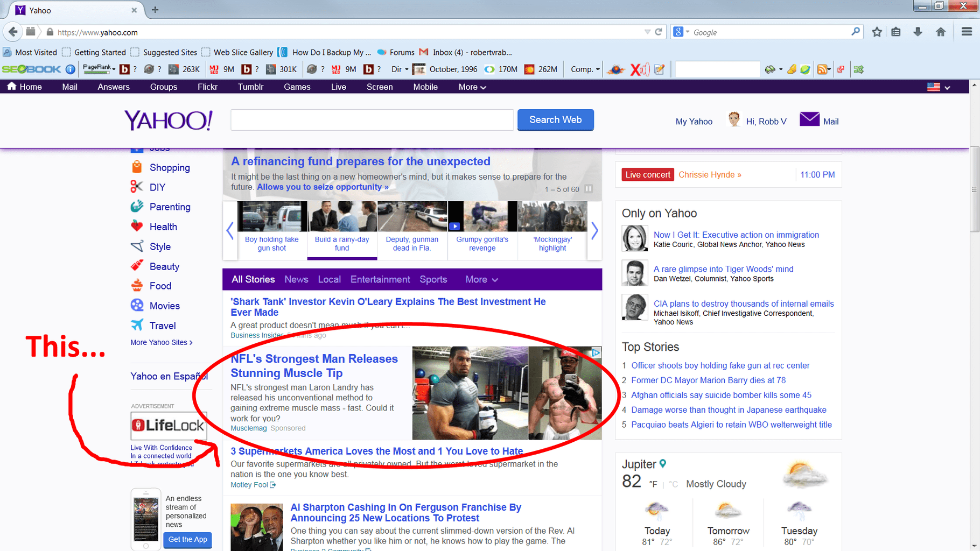
Task: Click the DIY scissors icon
Action: coord(137,187)
